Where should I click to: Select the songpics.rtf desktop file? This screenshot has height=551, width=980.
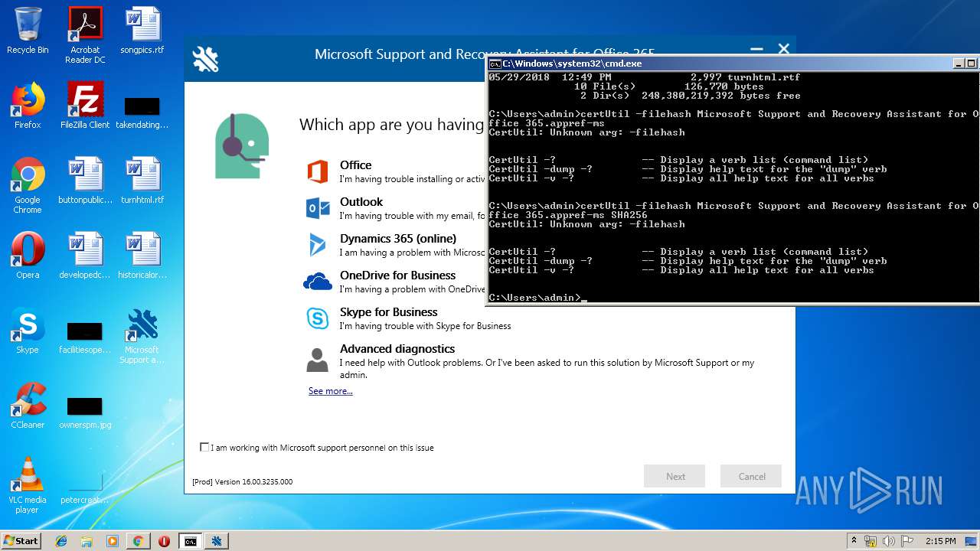142,31
